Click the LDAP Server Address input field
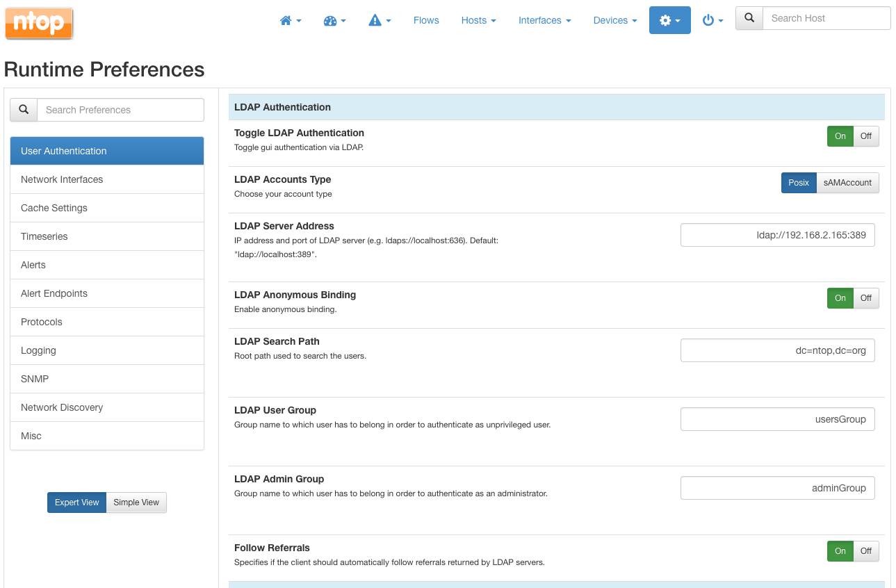The image size is (896, 588). (777, 235)
